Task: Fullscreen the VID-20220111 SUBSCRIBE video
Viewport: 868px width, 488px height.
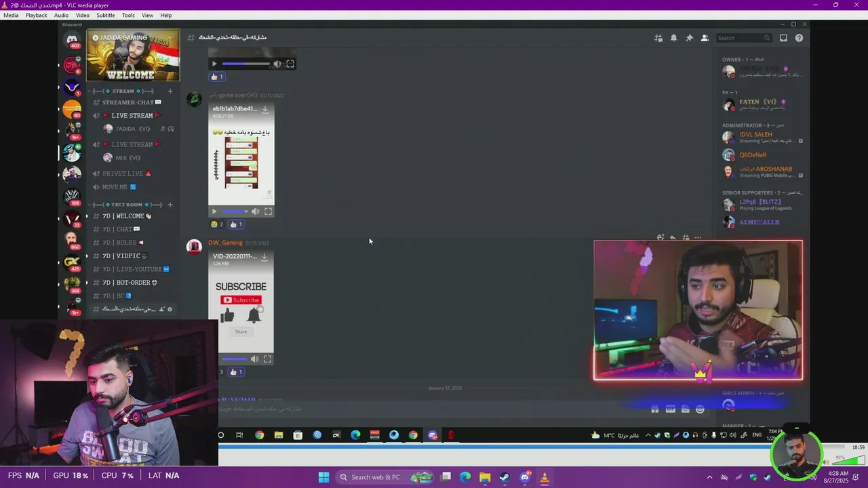Action: (267, 359)
